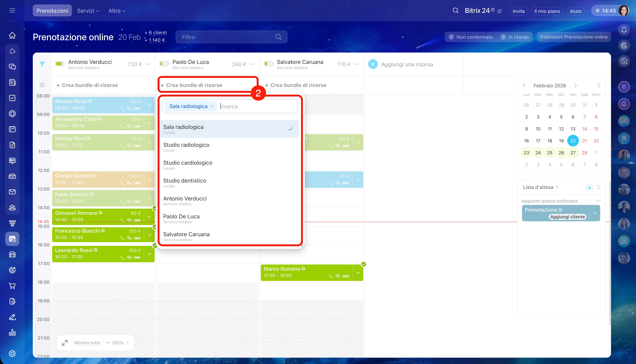
Task: Open the Altro menu
Action: pos(117,11)
